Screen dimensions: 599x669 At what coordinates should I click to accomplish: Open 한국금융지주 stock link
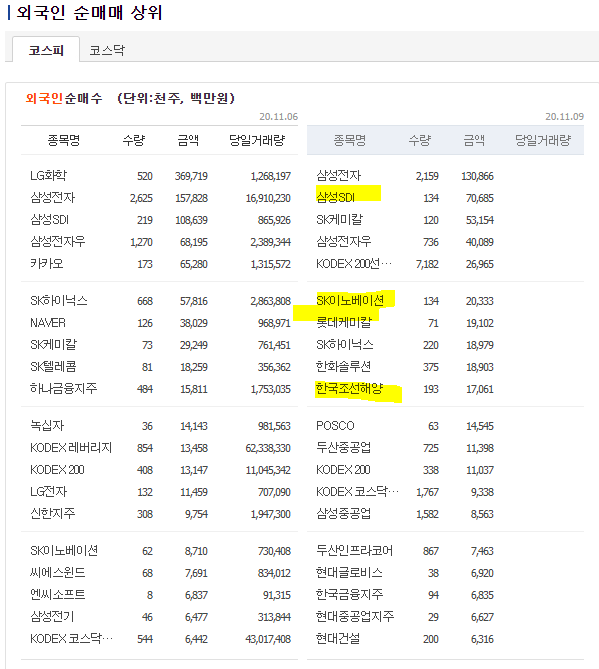[x=349, y=594]
